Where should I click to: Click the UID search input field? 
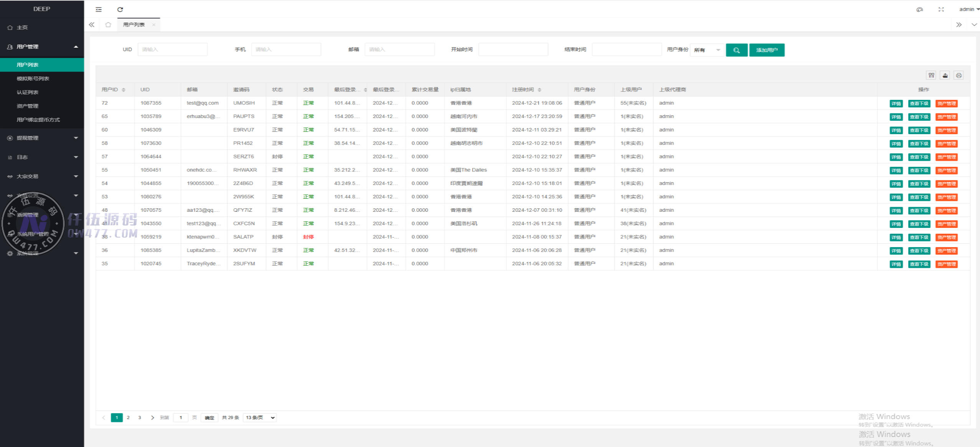172,50
